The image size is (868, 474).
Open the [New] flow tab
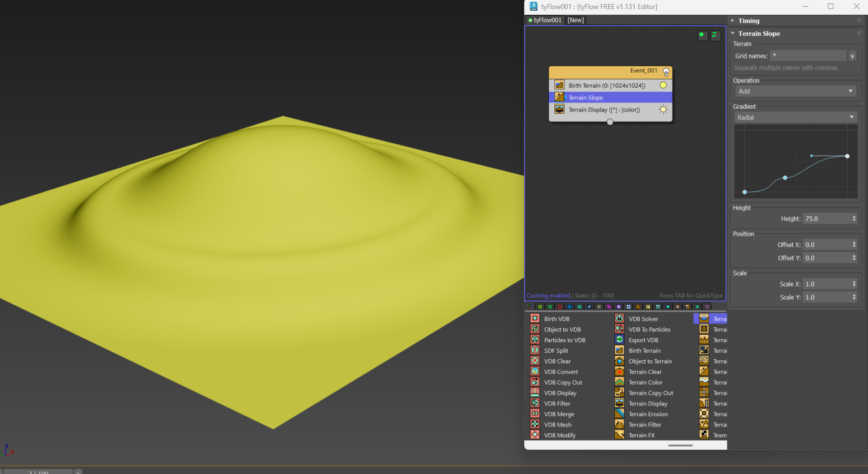click(576, 20)
